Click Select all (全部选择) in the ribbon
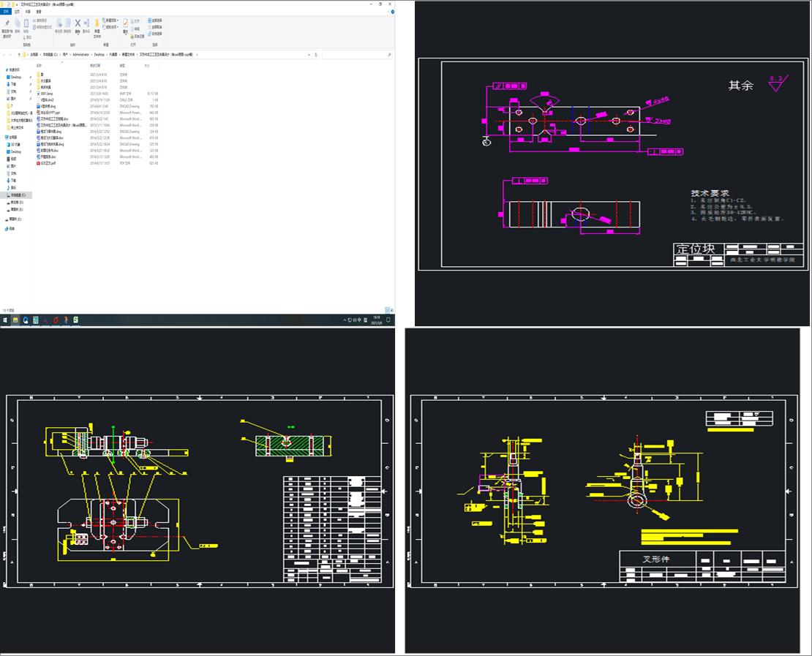Screen dimensions: 812x656 (156, 20)
